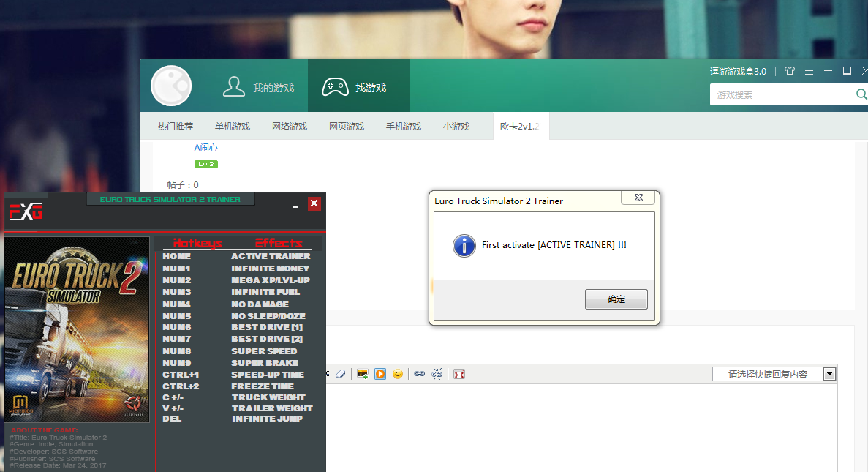Click the round game box logo avatar
868x472 pixels.
171,86
